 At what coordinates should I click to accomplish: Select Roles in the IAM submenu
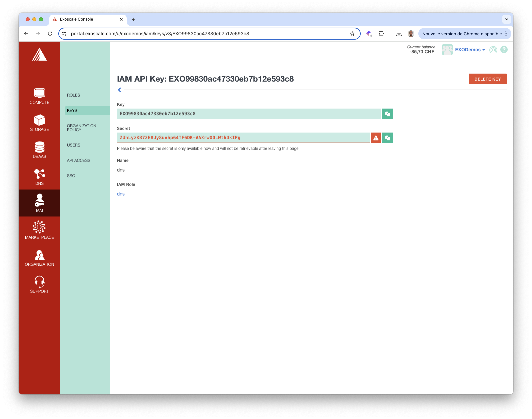73,95
